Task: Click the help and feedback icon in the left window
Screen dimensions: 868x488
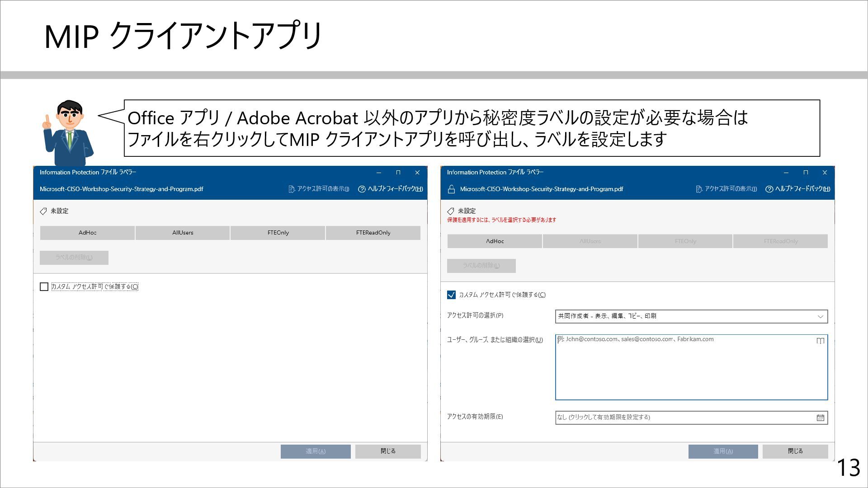Action: [x=362, y=189]
